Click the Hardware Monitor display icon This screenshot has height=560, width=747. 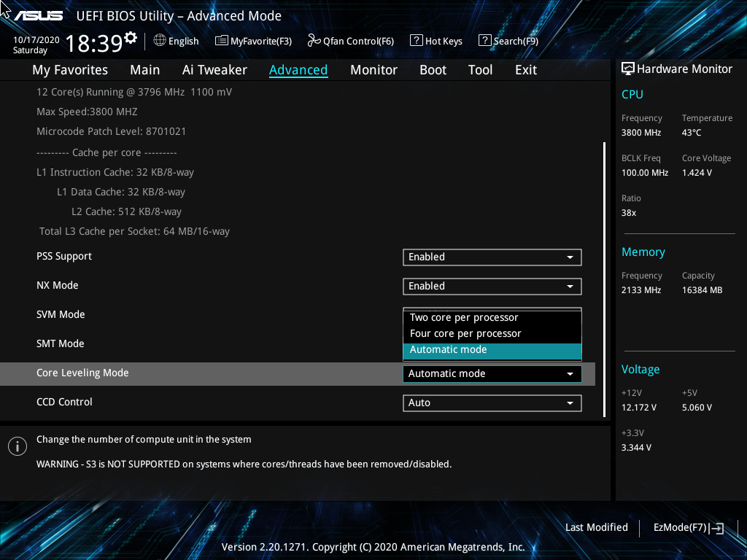pyautogui.click(x=628, y=69)
